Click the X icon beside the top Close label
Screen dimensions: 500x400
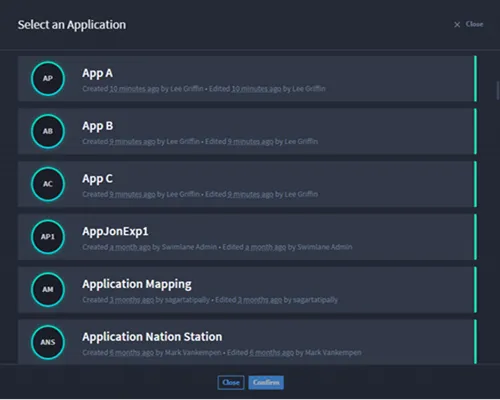[457, 25]
